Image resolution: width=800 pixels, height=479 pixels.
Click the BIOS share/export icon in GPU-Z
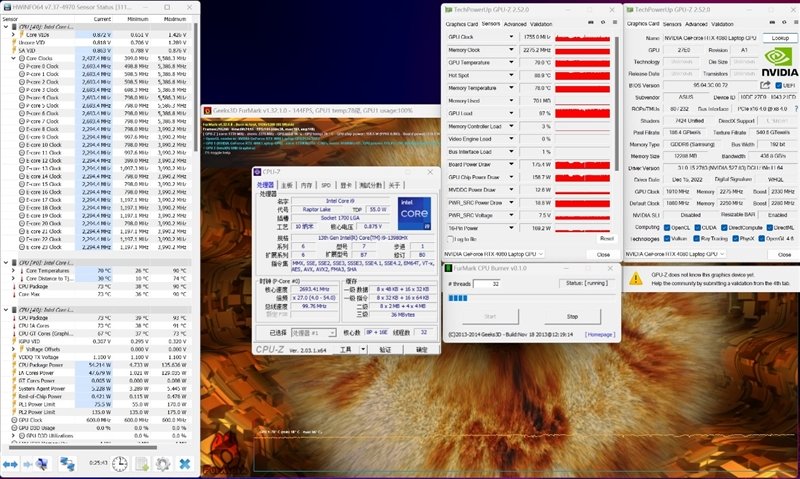765,85
